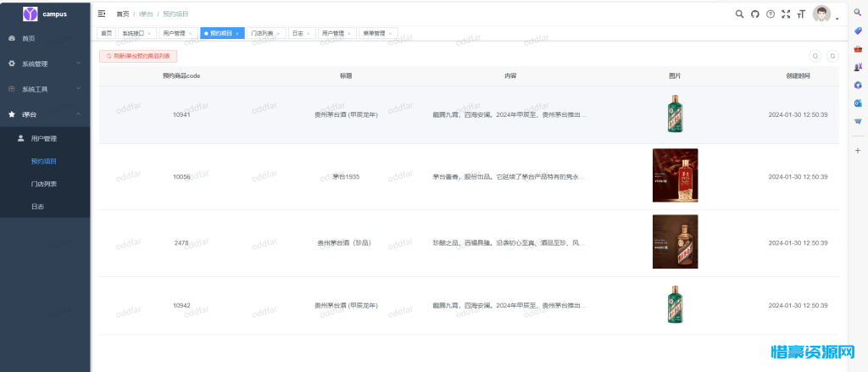Open browser sidebar Tools briefcase icon

point(858,48)
